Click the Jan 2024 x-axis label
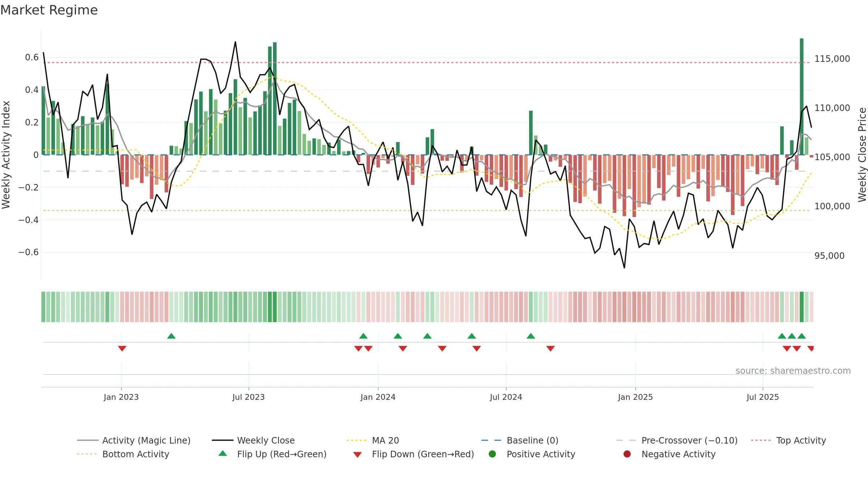The width and height of the screenshot is (868, 488). coord(378,397)
